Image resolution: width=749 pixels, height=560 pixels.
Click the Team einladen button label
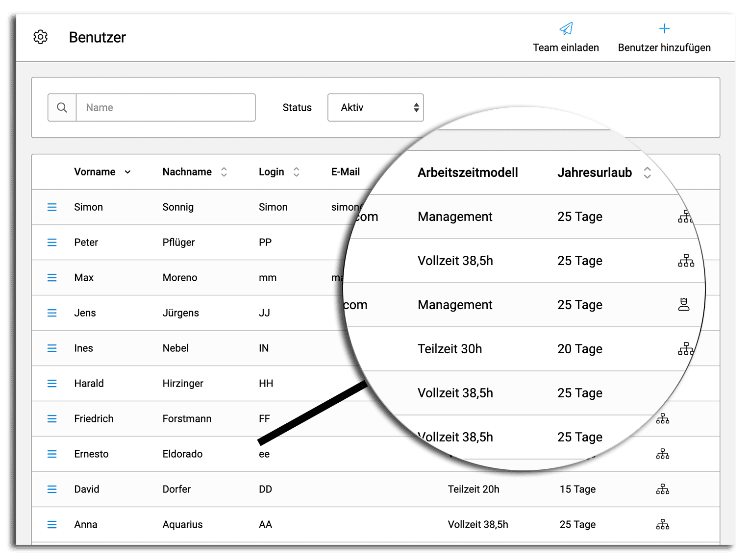click(566, 48)
